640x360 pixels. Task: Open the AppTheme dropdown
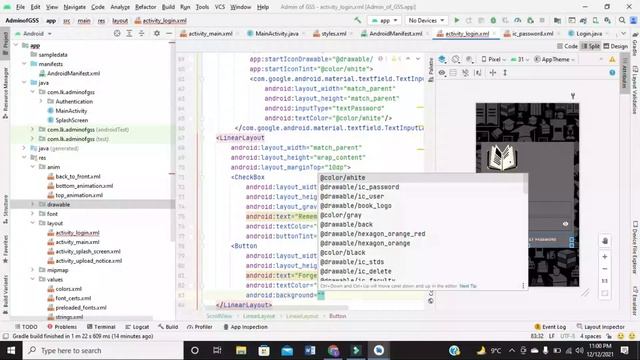555,60
